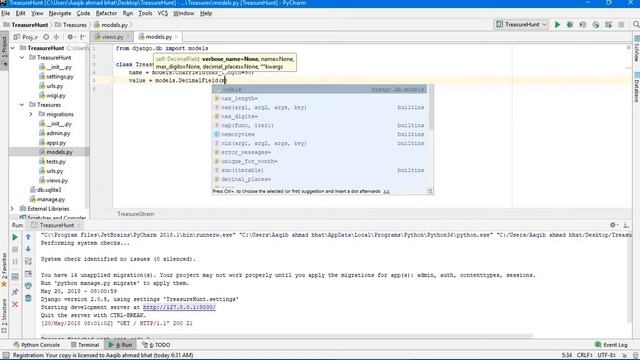Open VCS menu
This screenshot has height=360, width=640.
point(162,13)
